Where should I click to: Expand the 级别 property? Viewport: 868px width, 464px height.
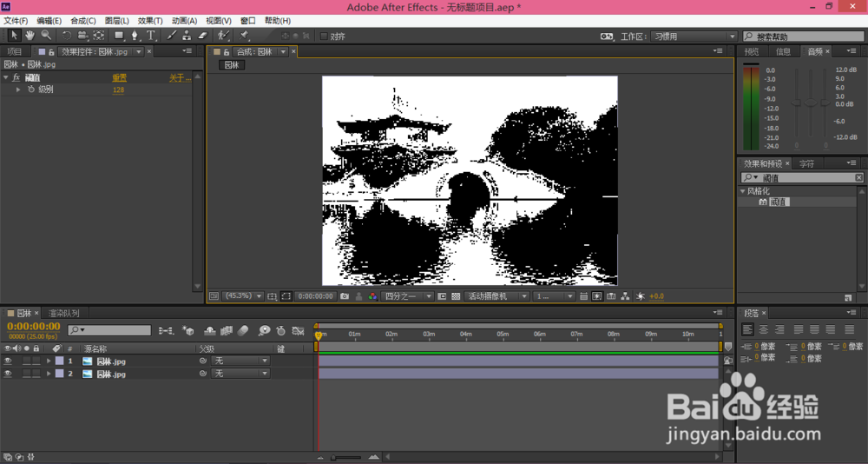point(18,89)
